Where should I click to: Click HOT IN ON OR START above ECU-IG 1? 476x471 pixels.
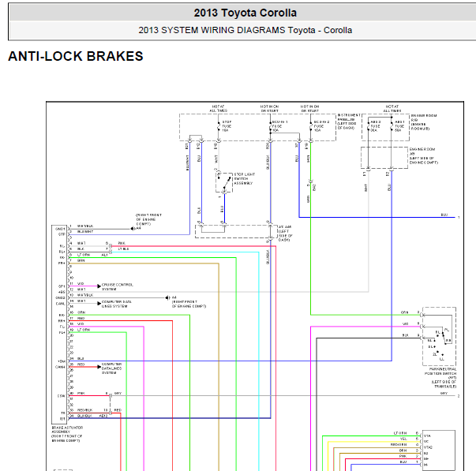(269, 109)
